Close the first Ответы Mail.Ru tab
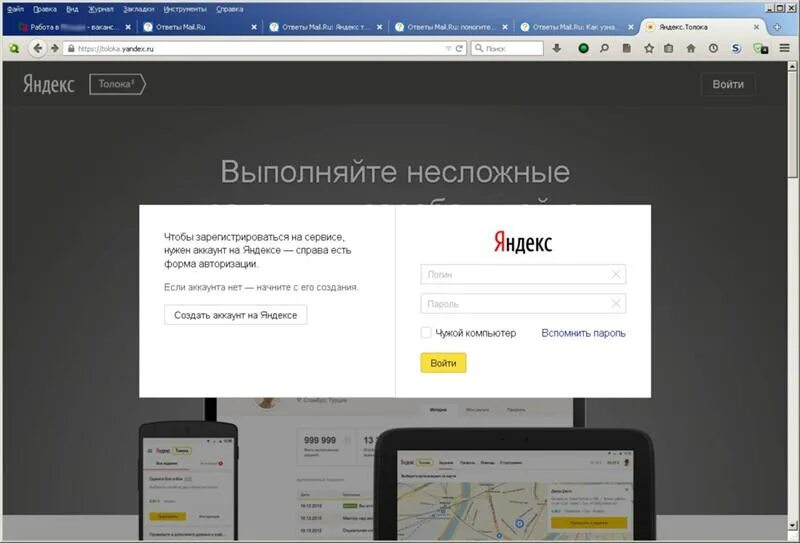Viewport: 800px width, 543px height. 254,27
